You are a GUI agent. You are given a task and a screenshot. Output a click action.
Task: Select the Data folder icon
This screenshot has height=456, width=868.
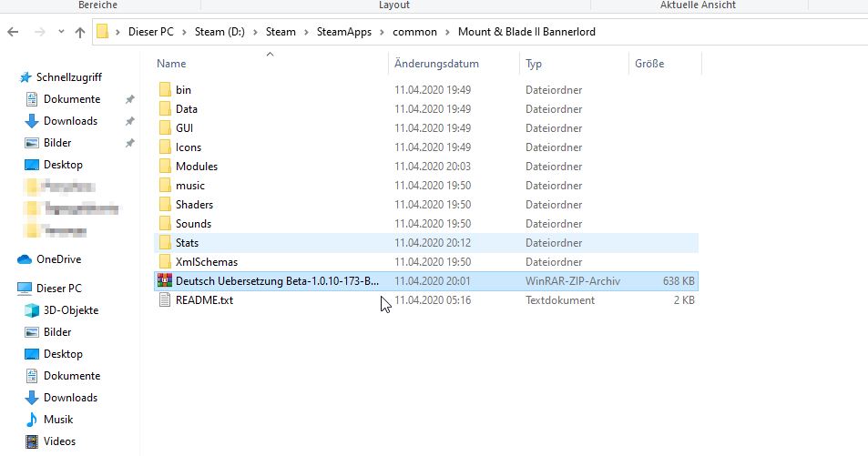(x=165, y=109)
